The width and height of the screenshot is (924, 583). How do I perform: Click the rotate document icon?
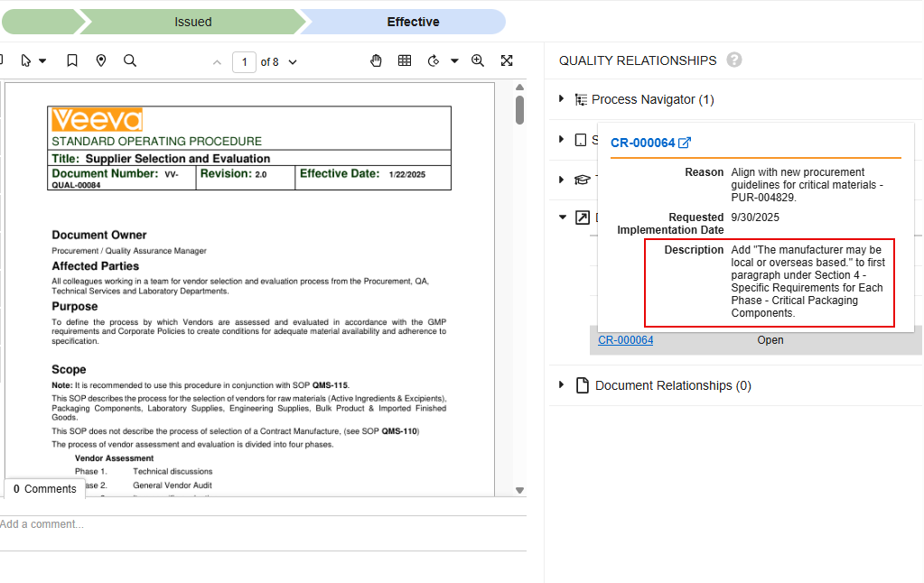pos(434,60)
